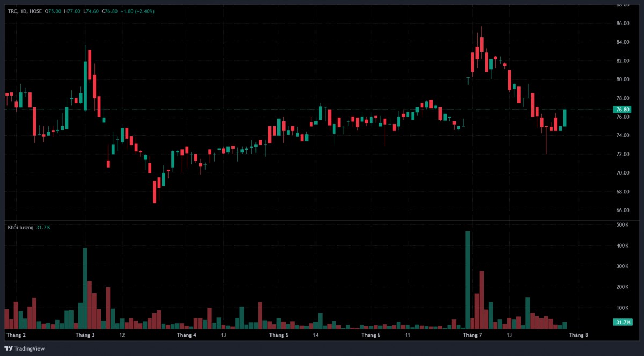Click the 500K volume scale label
The width and height of the screenshot is (644, 356).
click(623, 225)
